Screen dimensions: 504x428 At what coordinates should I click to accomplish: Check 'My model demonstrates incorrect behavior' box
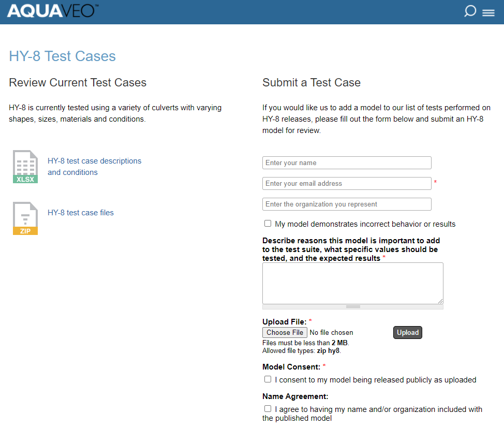tap(268, 224)
